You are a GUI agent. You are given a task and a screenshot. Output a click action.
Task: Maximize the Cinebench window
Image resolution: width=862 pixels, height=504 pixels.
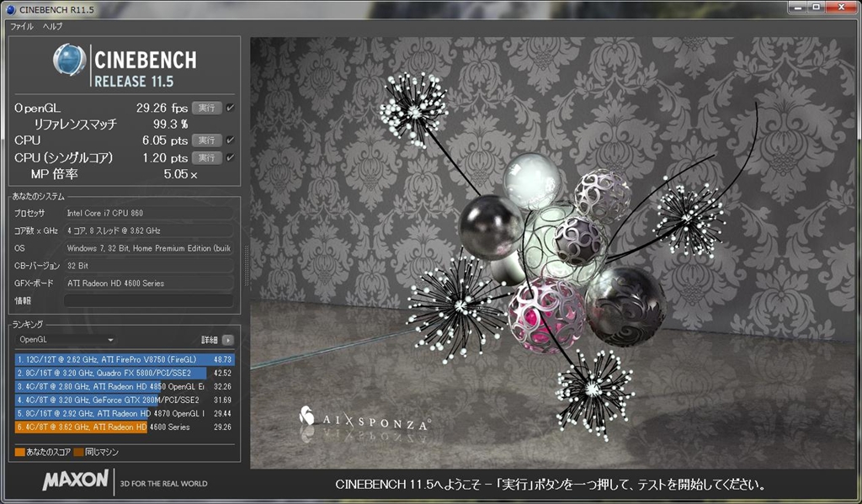pyautogui.click(x=816, y=7)
